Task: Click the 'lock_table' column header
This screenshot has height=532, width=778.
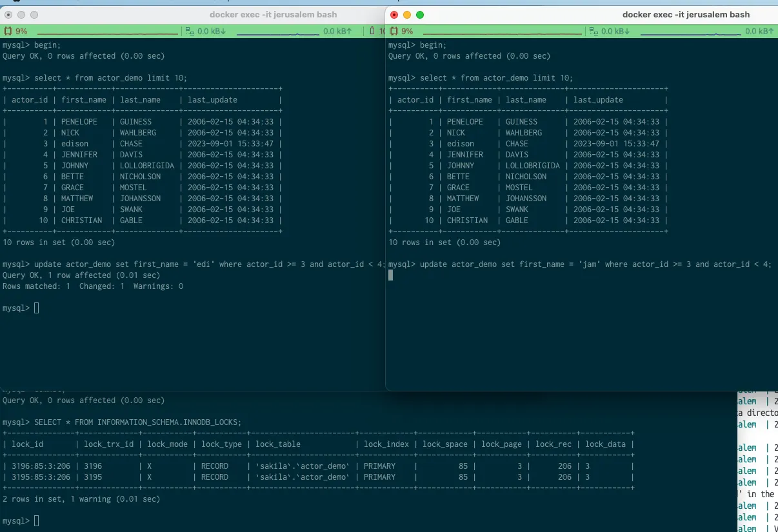Action: [278, 444]
